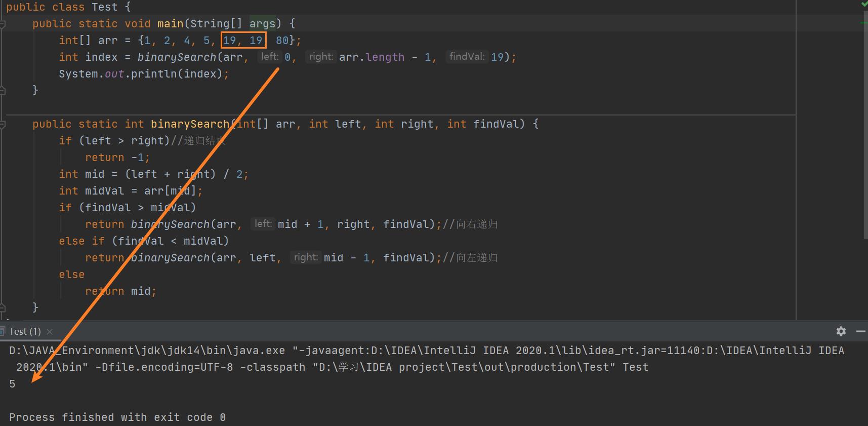Place cursor on main method name
Image resolution: width=868 pixels, height=426 pixels.
[x=170, y=24]
